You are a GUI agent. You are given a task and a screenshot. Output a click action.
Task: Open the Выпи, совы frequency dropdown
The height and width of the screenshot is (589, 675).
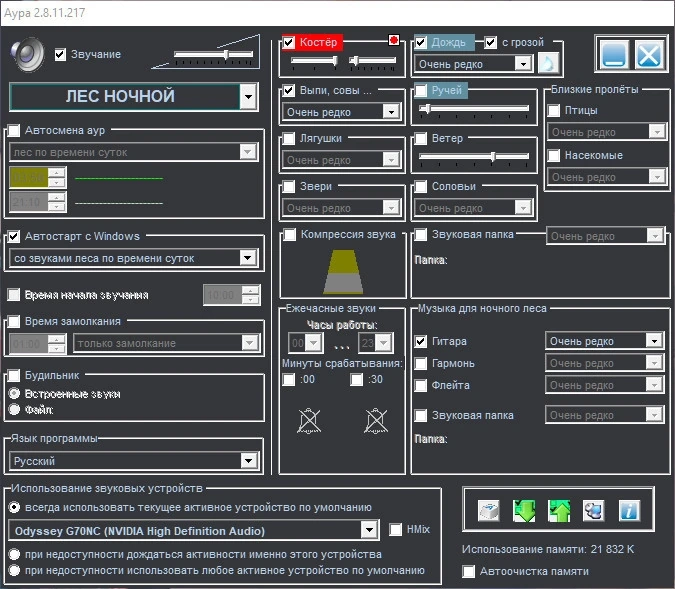pos(391,112)
